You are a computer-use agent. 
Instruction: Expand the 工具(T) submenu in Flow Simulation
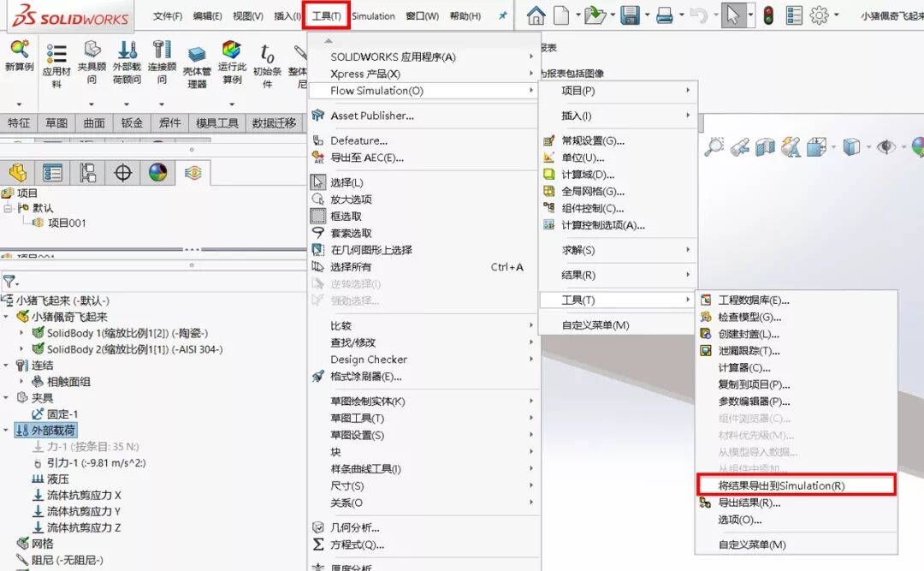(x=619, y=300)
